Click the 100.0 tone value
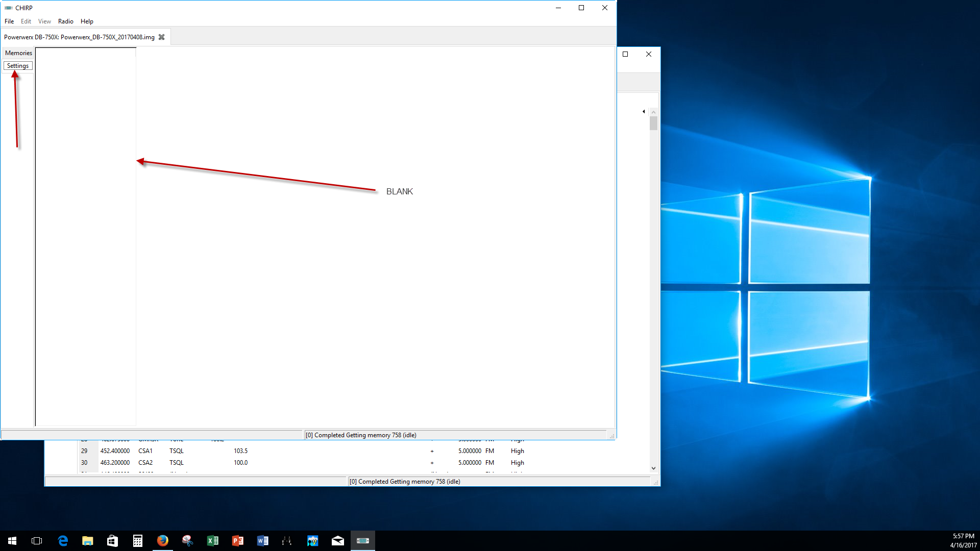This screenshot has height=551, width=980. coord(241,463)
